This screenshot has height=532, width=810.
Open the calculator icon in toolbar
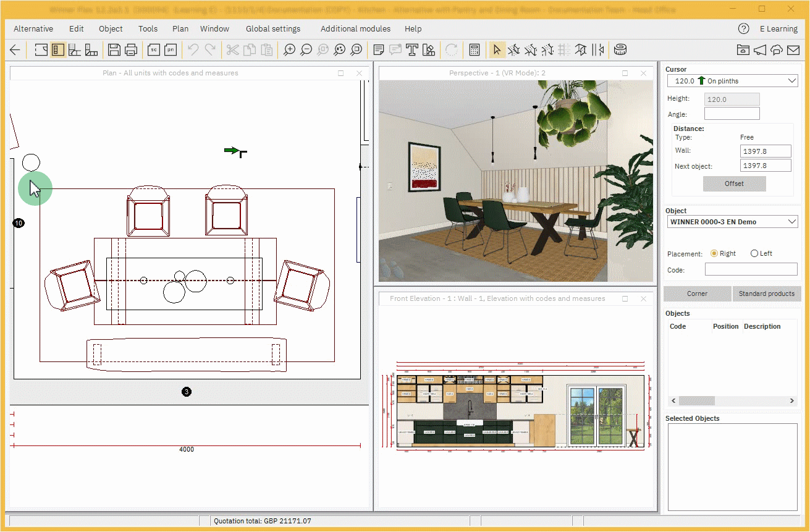click(x=475, y=50)
